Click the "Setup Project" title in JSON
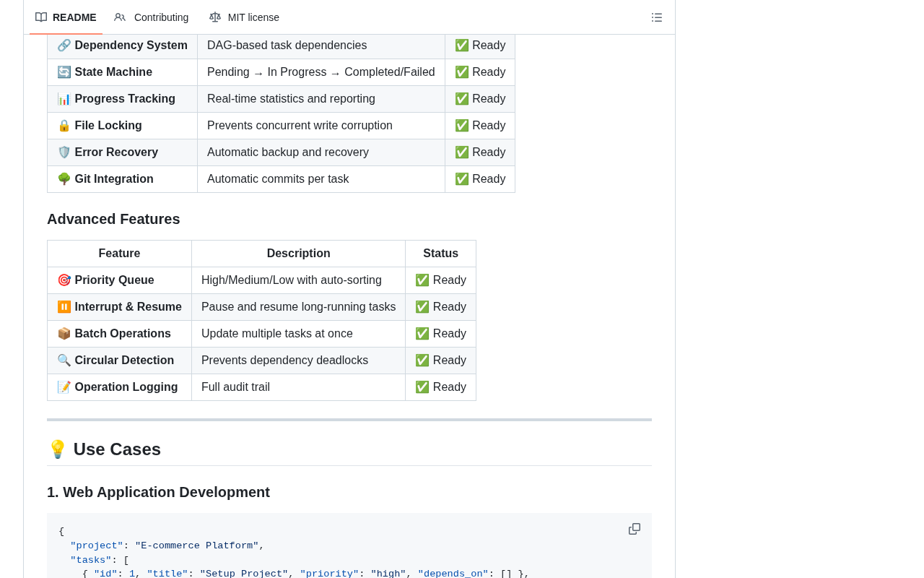Viewport: 924px width, 578px height. tap(244, 574)
